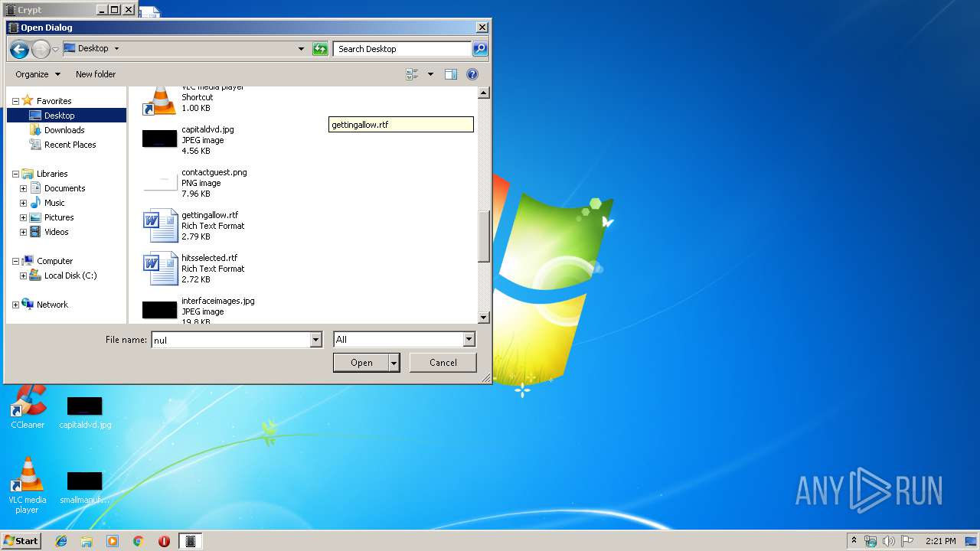This screenshot has width=980, height=551.
Task: Open the Help question mark icon
Action: point(472,74)
